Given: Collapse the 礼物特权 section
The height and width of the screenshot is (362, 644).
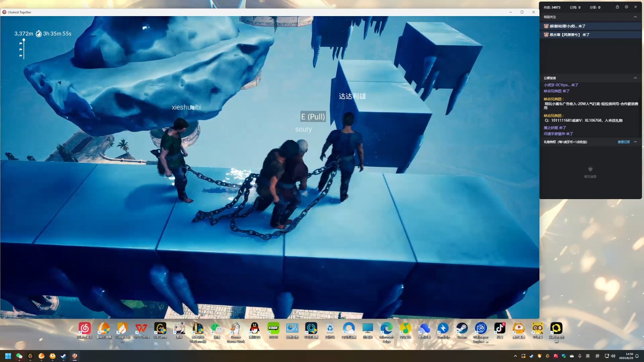Looking at the screenshot, I should tap(635, 142).
